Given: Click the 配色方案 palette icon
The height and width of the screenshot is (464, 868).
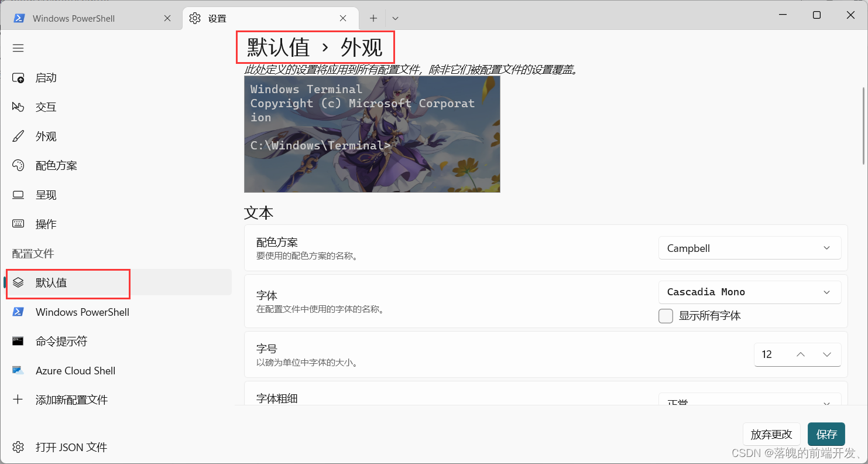Looking at the screenshot, I should click(x=18, y=166).
